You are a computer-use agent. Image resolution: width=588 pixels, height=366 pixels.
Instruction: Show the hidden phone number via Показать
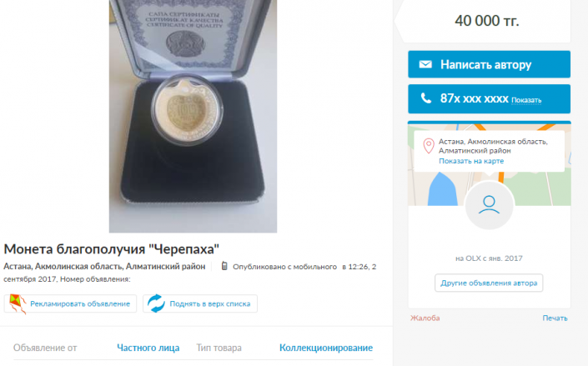(x=526, y=100)
